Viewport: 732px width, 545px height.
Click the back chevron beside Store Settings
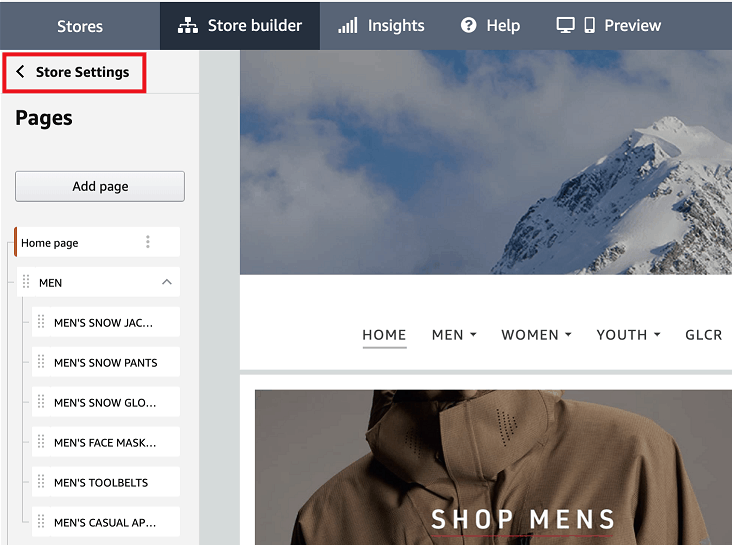pos(20,71)
